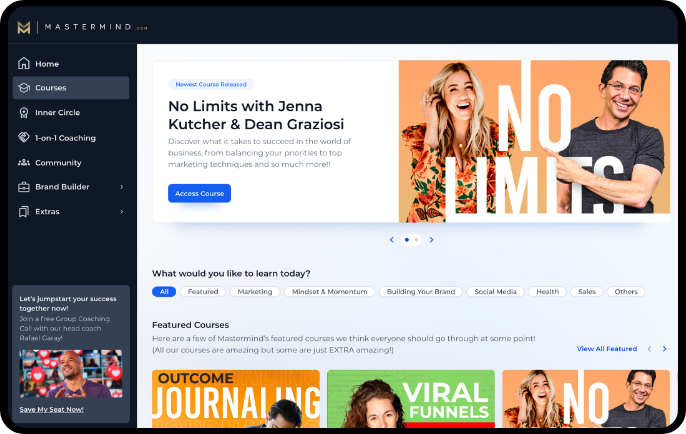Select the Mindset & Momentum filter pill
The width and height of the screenshot is (686, 434).
click(x=329, y=291)
